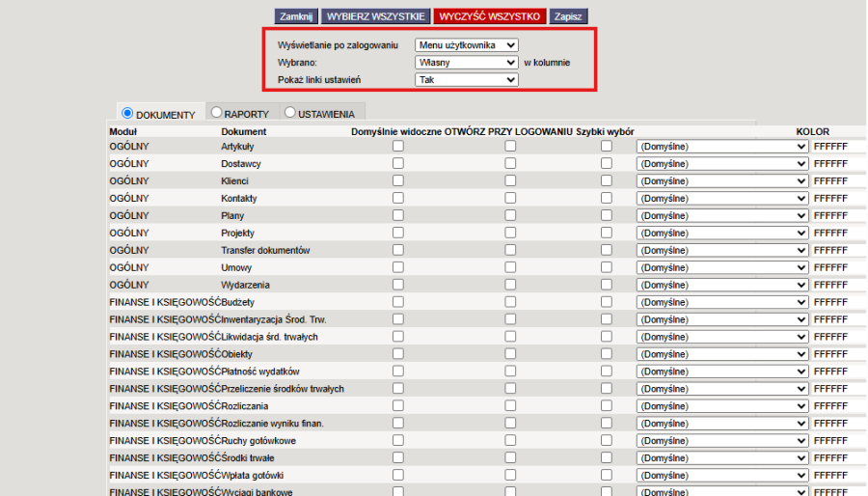Tick Otwórz przy logowaniu for Płatność wydatków
The width and height of the screenshot is (868, 496).
[510, 371]
